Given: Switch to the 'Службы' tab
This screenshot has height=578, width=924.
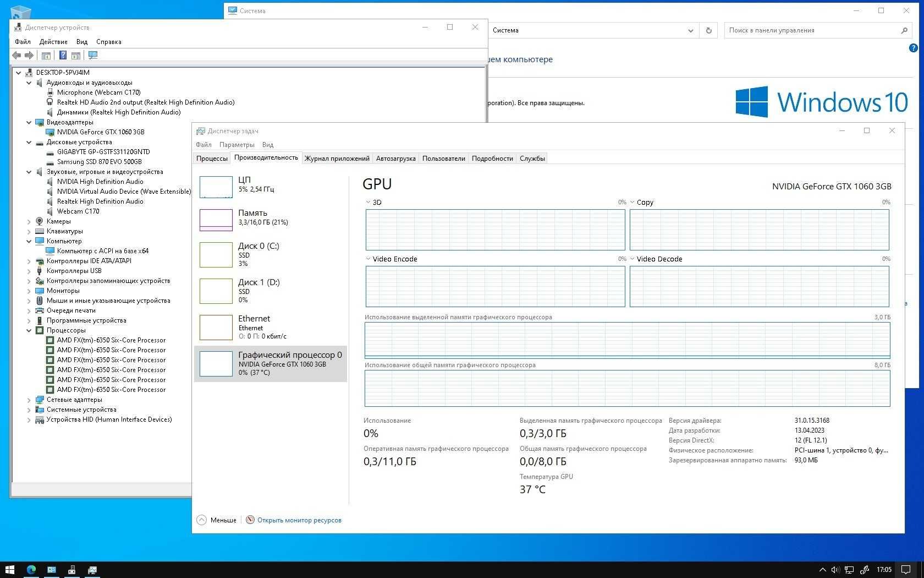Looking at the screenshot, I should [532, 159].
